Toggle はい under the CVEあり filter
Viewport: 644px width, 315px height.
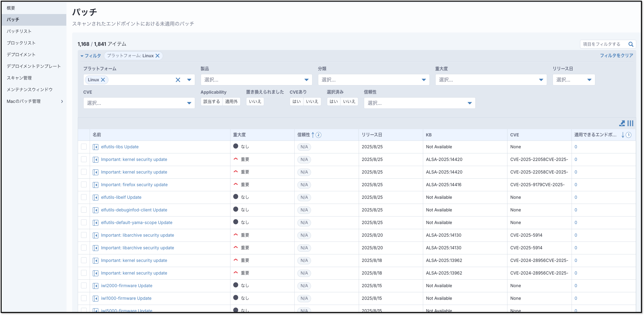point(296,102)
